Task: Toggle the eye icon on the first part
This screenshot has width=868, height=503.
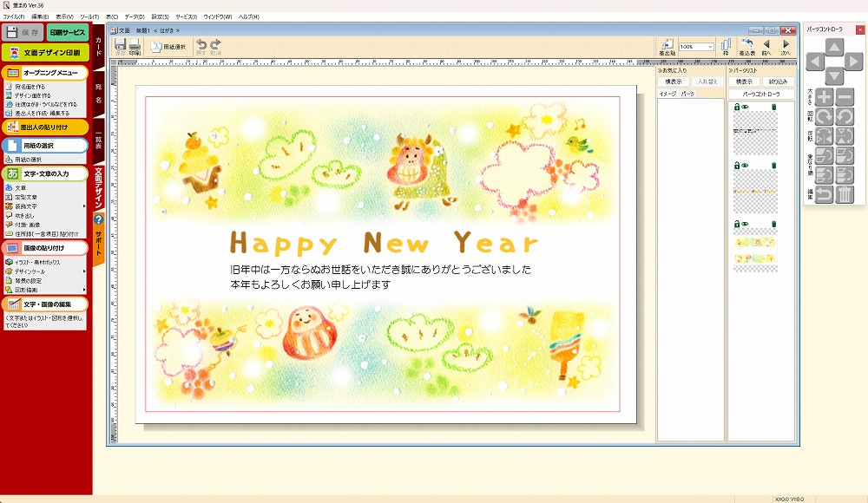Action: click(x=744, y=107)
